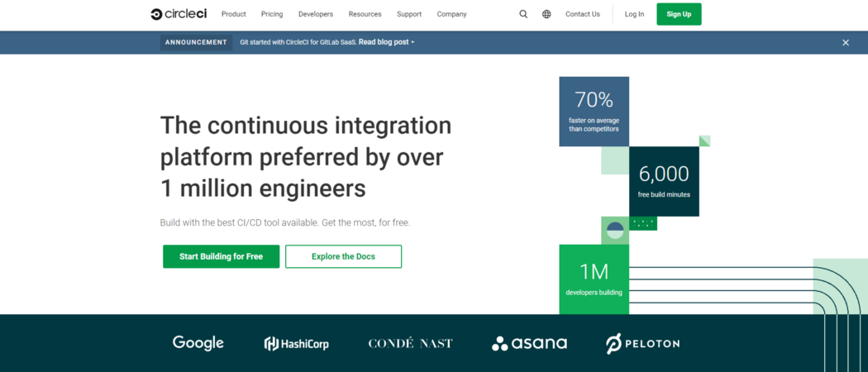Click the Peloton logo
868x372 pixels.
point(642,344)
